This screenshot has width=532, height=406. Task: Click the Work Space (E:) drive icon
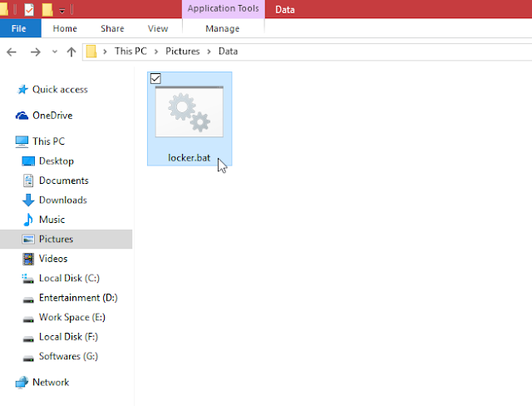tap(28, 319)
